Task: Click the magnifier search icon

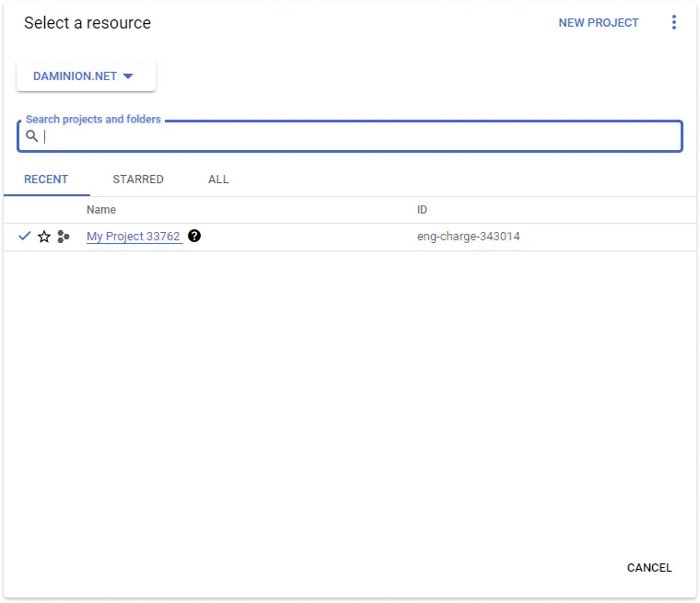Action: [x=32, y=136]
